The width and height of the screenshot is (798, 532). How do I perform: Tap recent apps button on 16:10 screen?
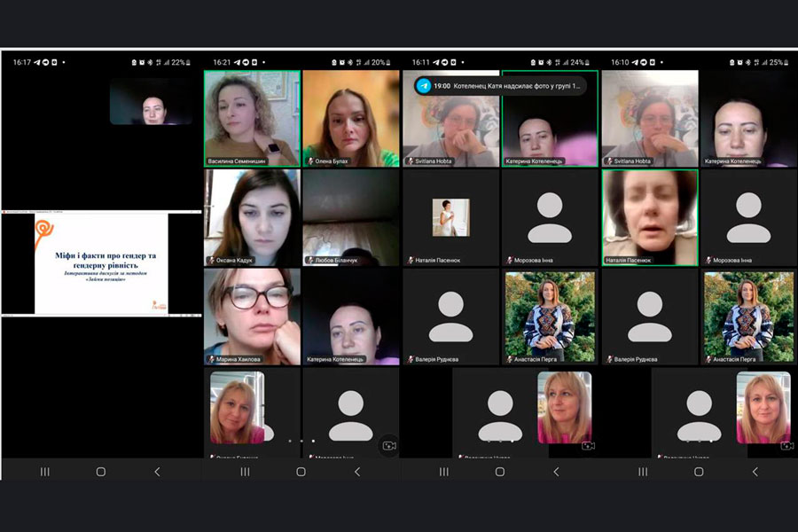click(643, 472)
